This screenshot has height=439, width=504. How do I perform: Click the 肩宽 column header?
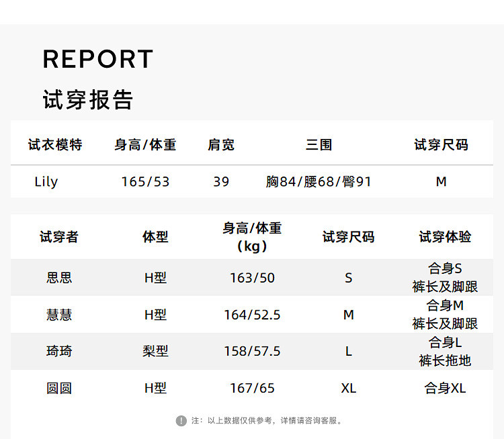(221, 144)
